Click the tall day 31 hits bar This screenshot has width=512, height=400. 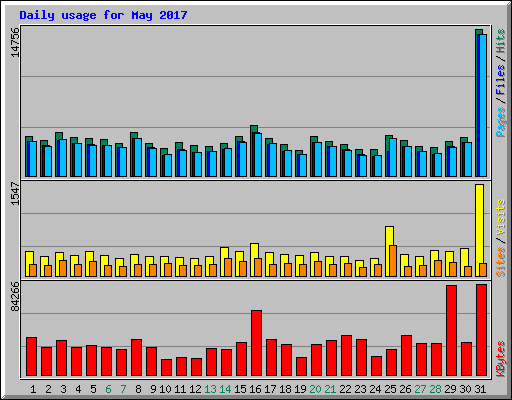point(479,103)
